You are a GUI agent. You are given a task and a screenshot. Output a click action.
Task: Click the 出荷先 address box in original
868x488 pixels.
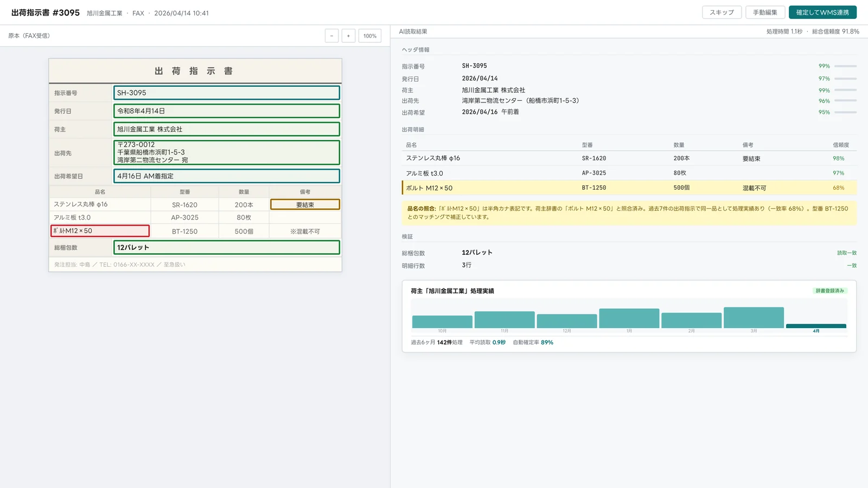pos(227,152)
